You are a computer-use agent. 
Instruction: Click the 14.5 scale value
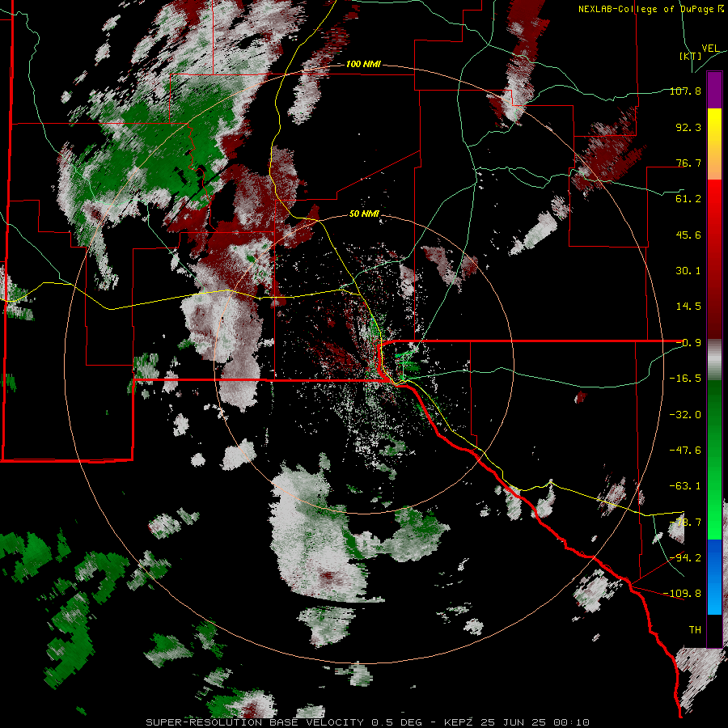(x=688, y=307)
